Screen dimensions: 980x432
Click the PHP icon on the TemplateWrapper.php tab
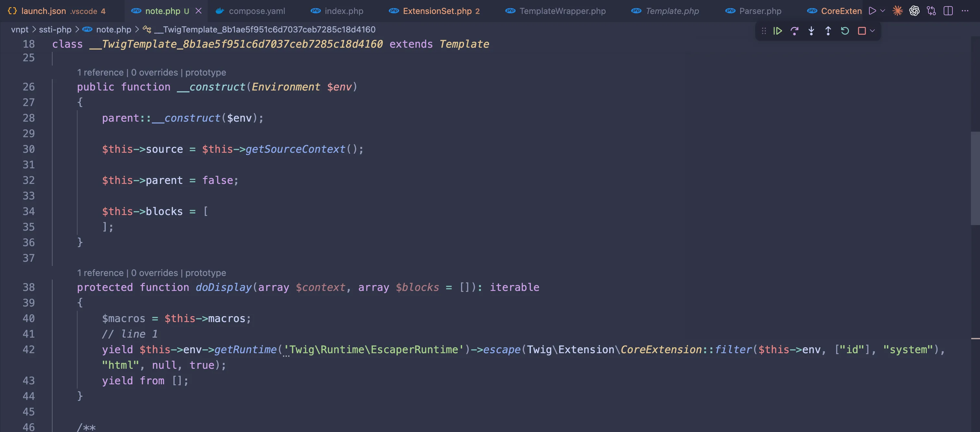510,11
